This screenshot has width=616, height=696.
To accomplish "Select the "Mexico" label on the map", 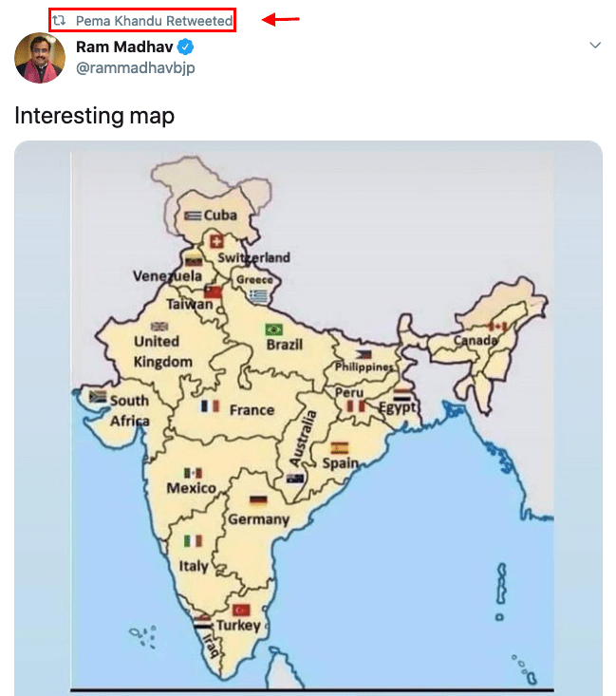I will pyautogui.click(x=191, y=488).
